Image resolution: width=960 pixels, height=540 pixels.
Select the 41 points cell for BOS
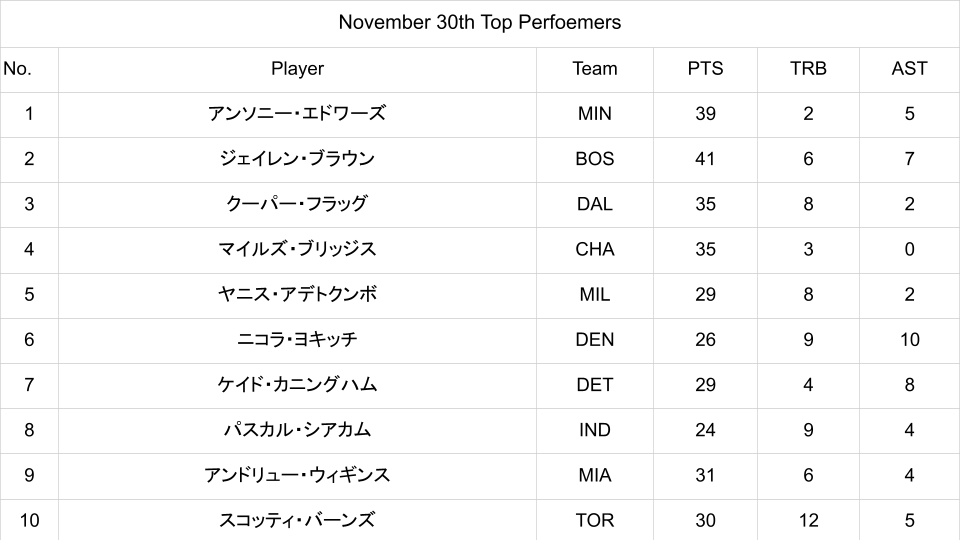[x=705, y=159]
